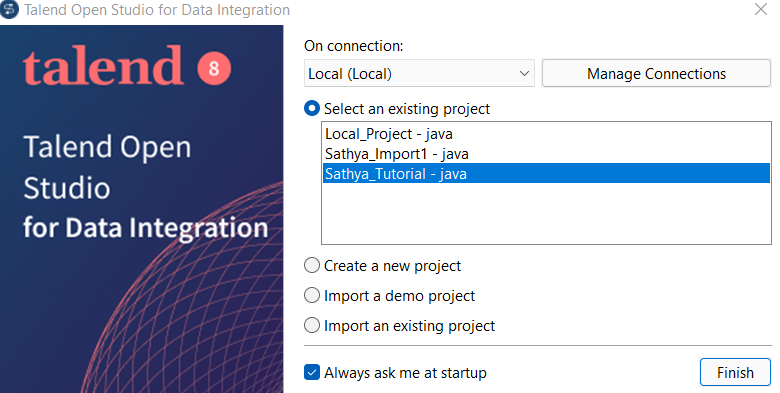The image size is (780, 393).
Task: Select Local_Project - java in the list
Action: pos(546,134)
